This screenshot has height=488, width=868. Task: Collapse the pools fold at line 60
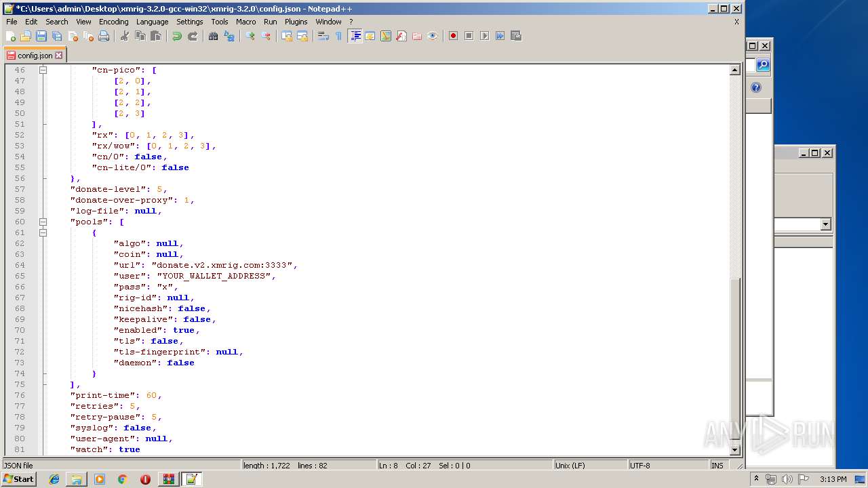[43, 222]
